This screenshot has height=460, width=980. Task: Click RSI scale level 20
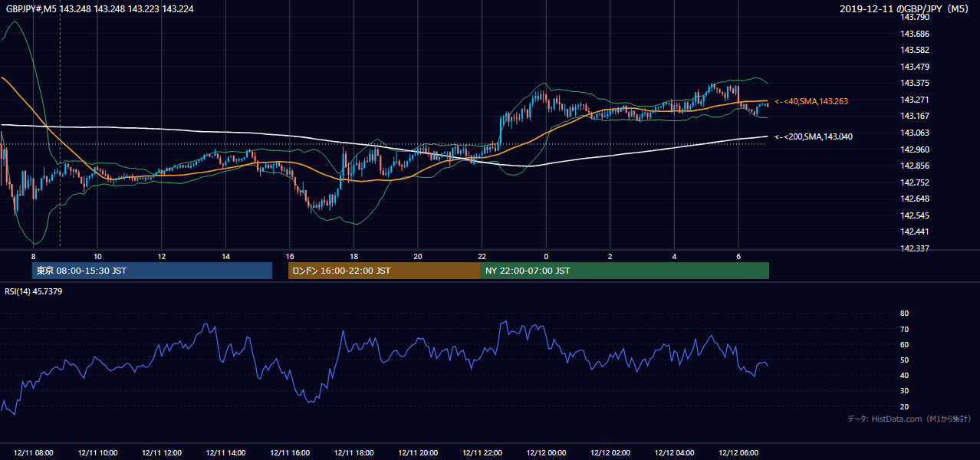[904, 406]
